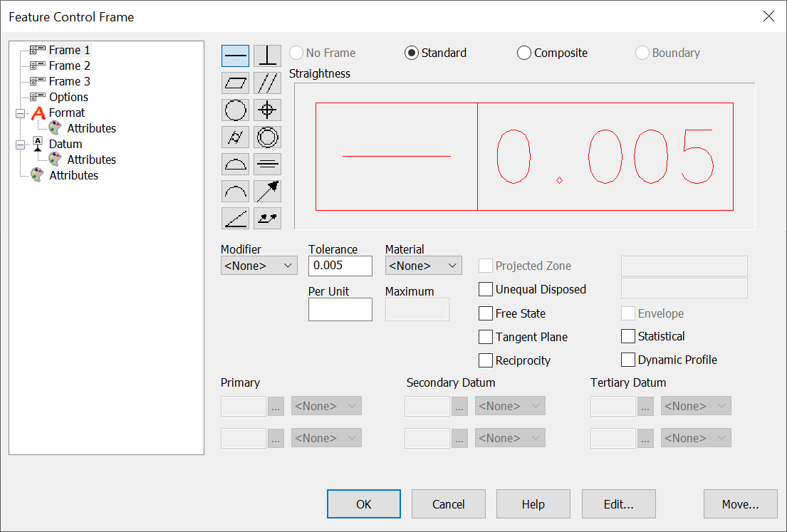Click in the Tolerance field
Image resolution: width=787 pixels, height=532 pixels.
pos(340,265)
